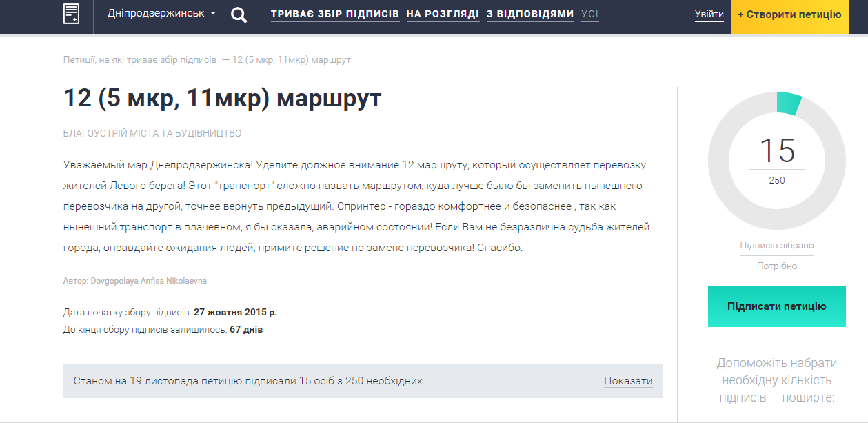Click the signature count 15 in circle

tap(777, 150)
